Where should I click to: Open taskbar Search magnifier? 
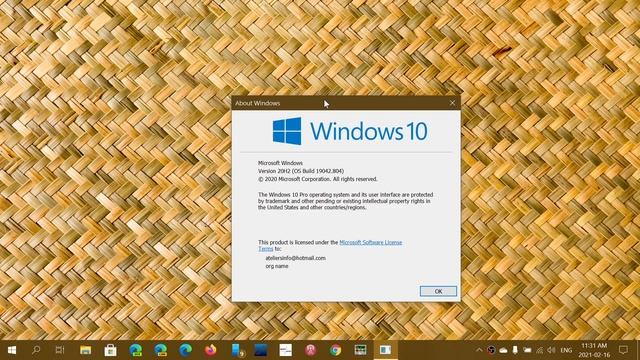tap(36, 350)
